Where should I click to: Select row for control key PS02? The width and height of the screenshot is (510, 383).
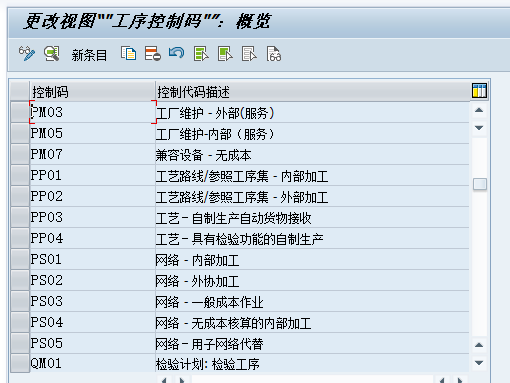20,280
